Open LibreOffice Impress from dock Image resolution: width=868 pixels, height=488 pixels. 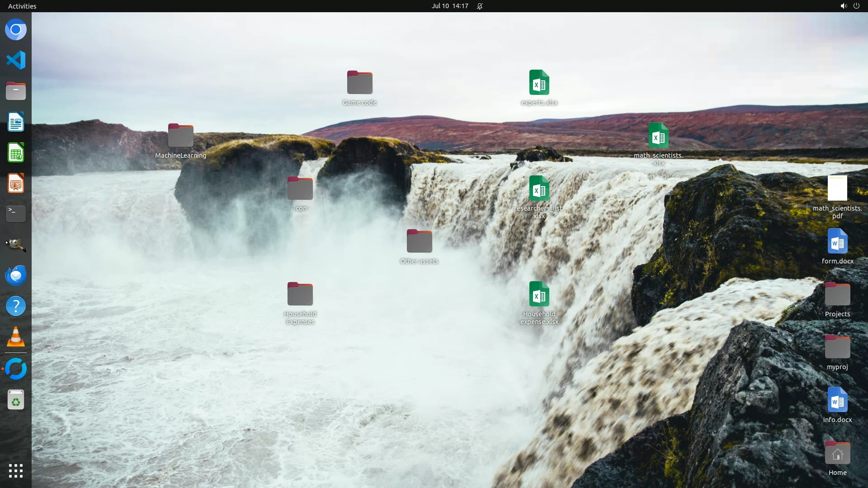16,183
